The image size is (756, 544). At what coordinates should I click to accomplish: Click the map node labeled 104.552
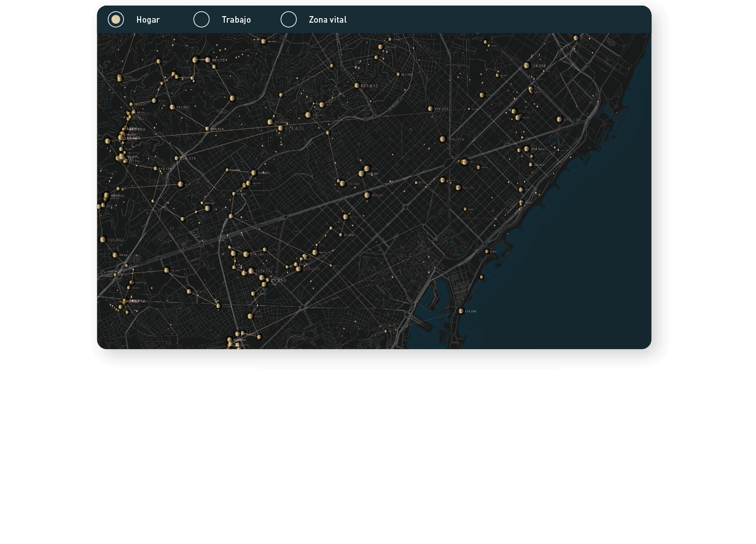point(527,149)
